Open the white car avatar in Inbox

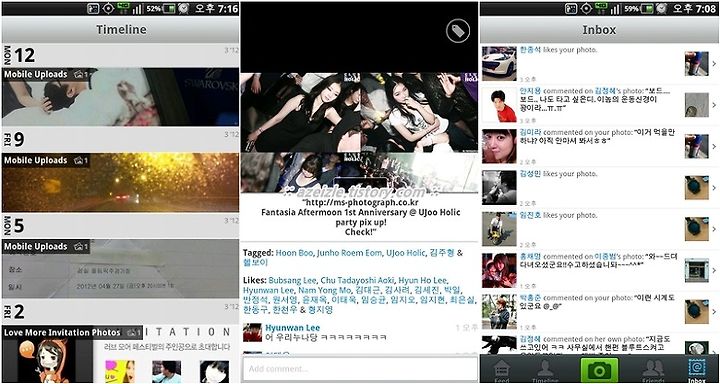(x=499, y=63)
